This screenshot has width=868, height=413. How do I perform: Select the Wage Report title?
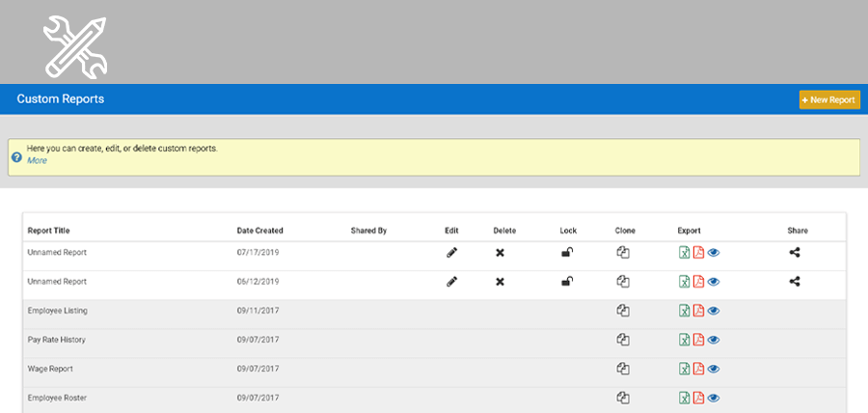(50, 369)
